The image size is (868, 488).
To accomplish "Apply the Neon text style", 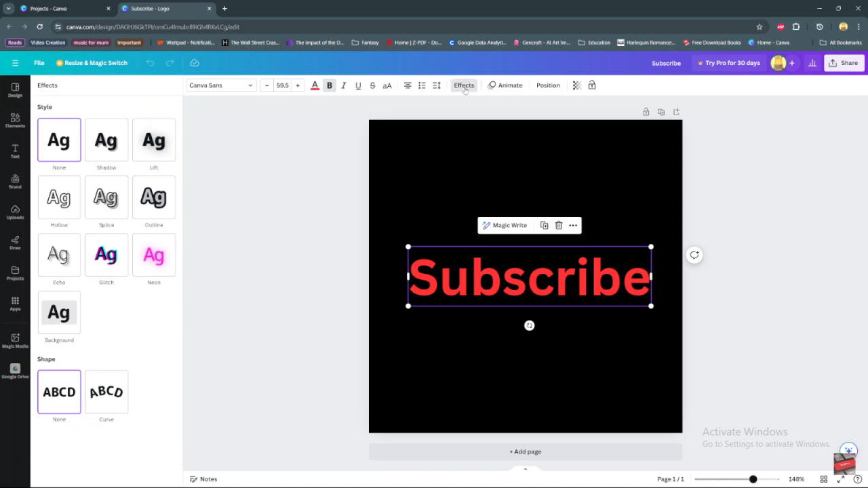I will [x=154, y=255].
